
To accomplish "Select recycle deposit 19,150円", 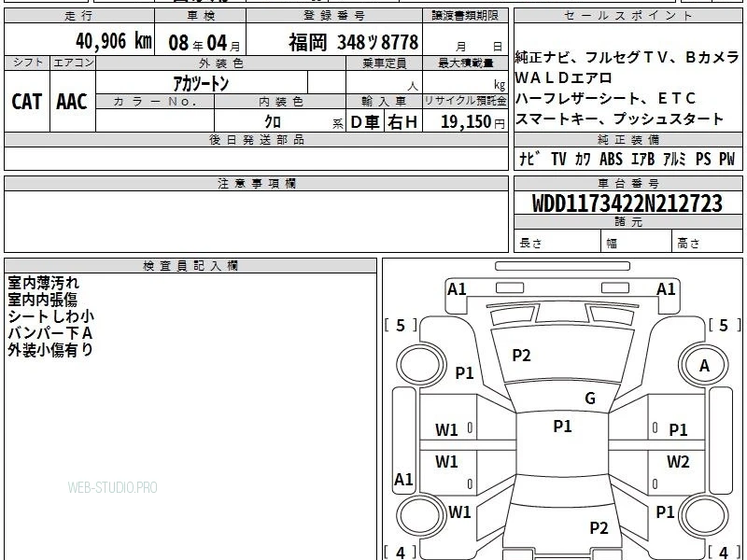I will [x=472, y=122].
